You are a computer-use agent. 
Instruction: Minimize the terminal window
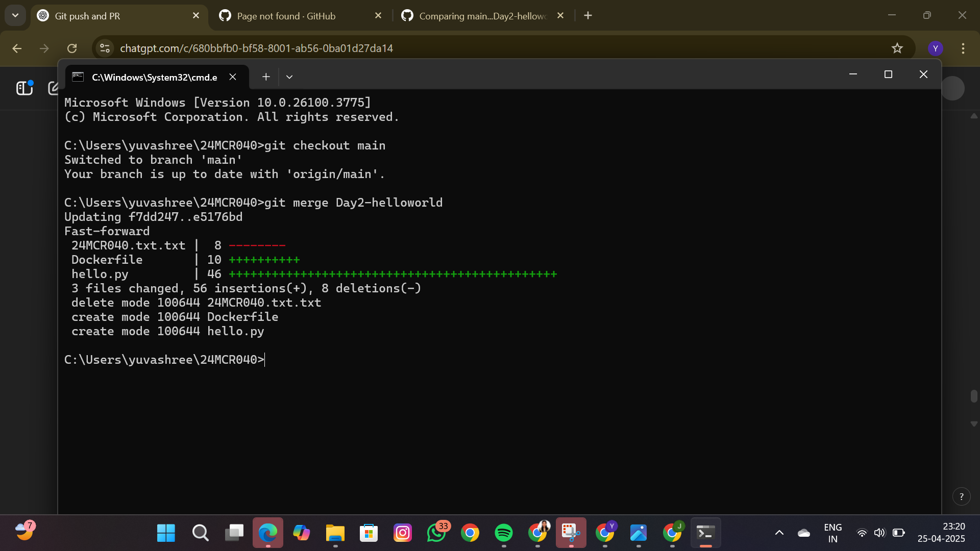(853, 74)
